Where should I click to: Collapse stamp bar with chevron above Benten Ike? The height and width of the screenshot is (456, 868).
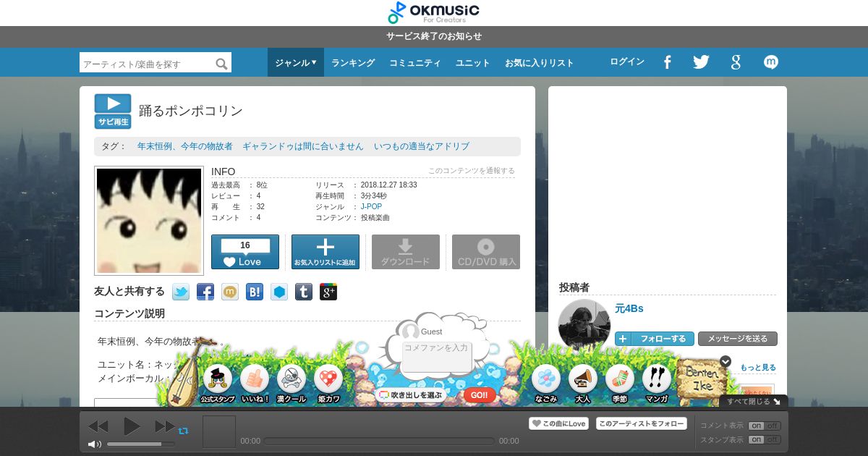pyautogui.click(x=726, y=361)
